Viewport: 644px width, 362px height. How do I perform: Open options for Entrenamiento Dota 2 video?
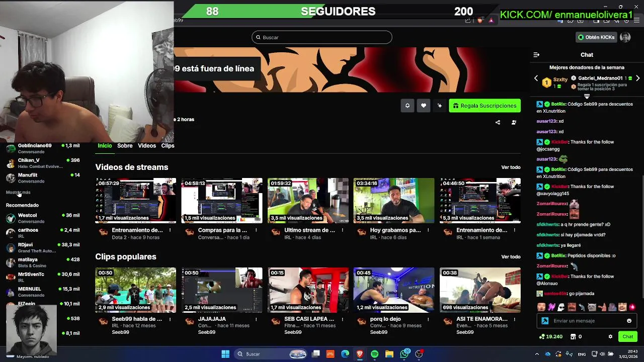coord(170,230)
